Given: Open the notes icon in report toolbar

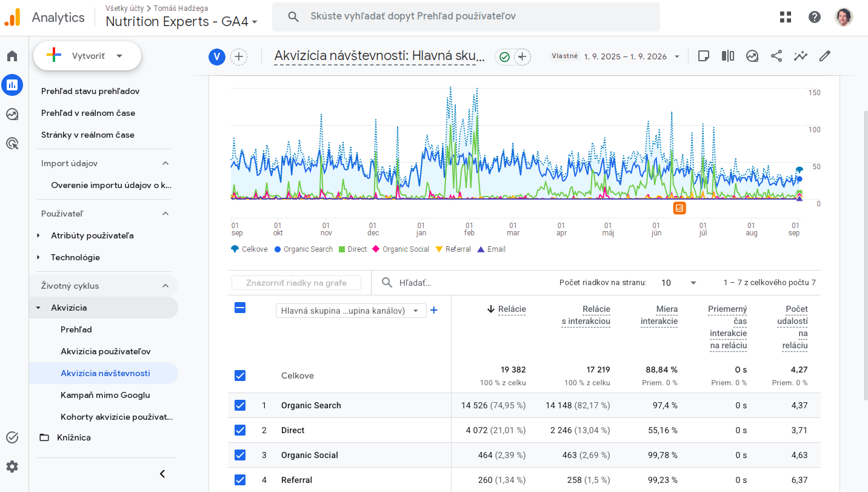Looking at the screenshot, I should pyautogui.click(x=704, y=56).
